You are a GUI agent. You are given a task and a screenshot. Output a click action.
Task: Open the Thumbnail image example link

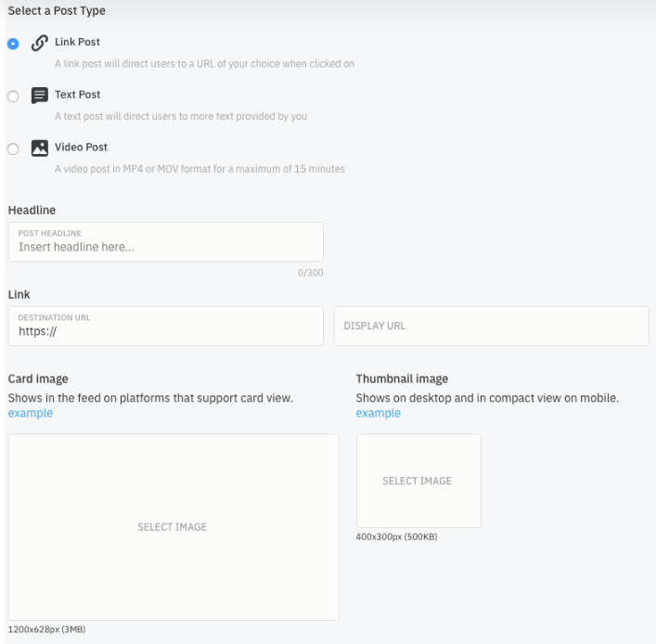[378, 414]
